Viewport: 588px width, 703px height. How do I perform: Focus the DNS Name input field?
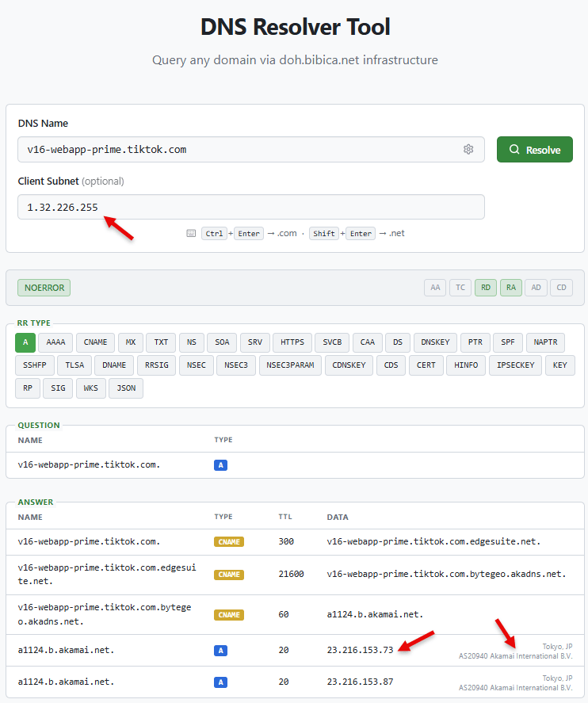click(251, 149)
